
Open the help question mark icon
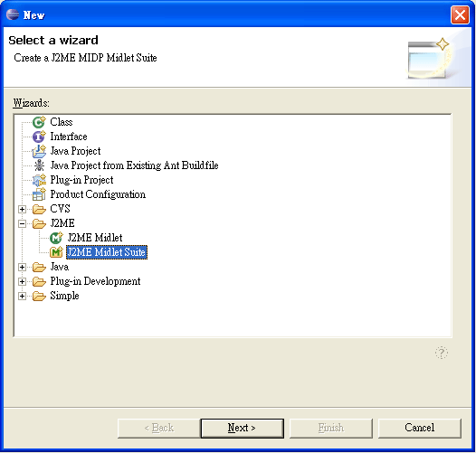(441, 353)
